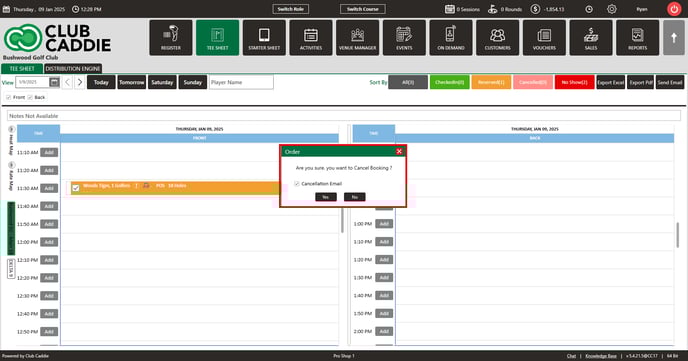688x361 pixels.
Task: Open the date picker calendar dropdown
Action: (x=54, y=82)
